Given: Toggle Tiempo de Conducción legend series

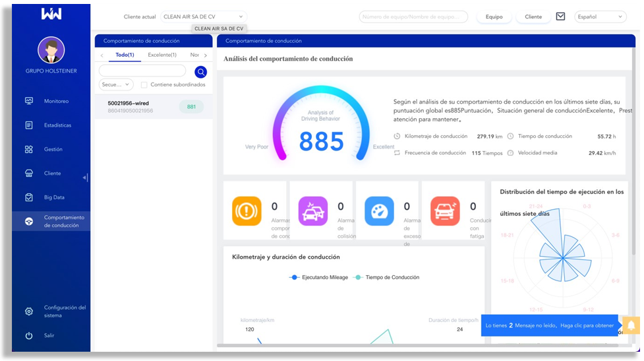Looking at the screenshot, I should point(386,277).
